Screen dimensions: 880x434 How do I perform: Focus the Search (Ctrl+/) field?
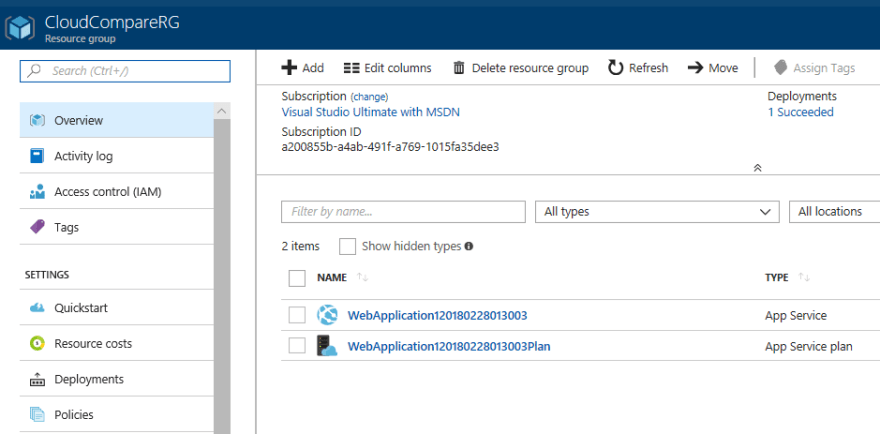[125, 71]
